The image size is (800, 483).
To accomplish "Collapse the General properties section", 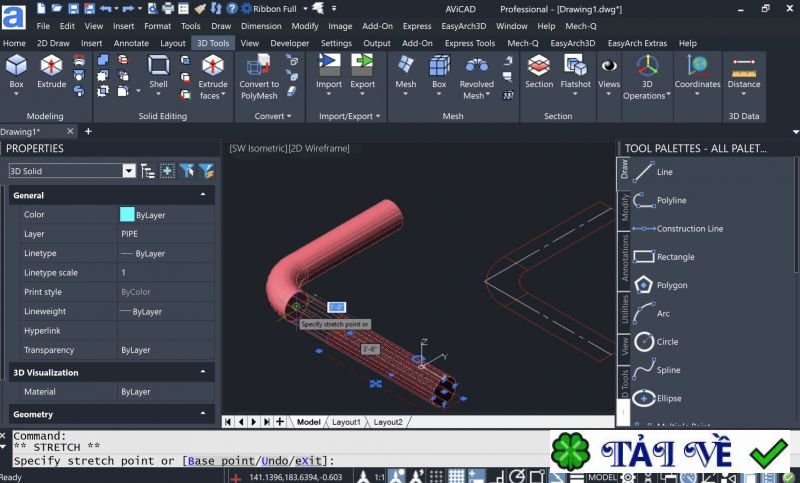I will (x=203, y=195).
